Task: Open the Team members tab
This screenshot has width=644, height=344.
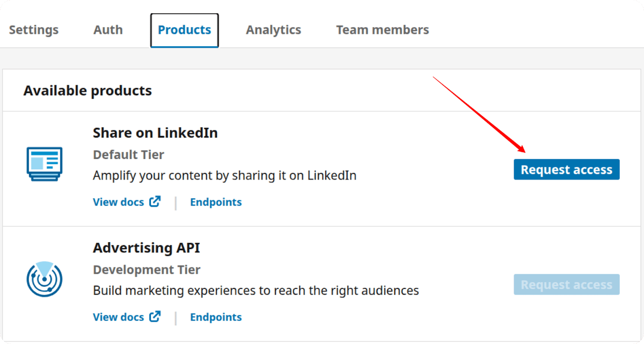Action: (x=382, y=30)
